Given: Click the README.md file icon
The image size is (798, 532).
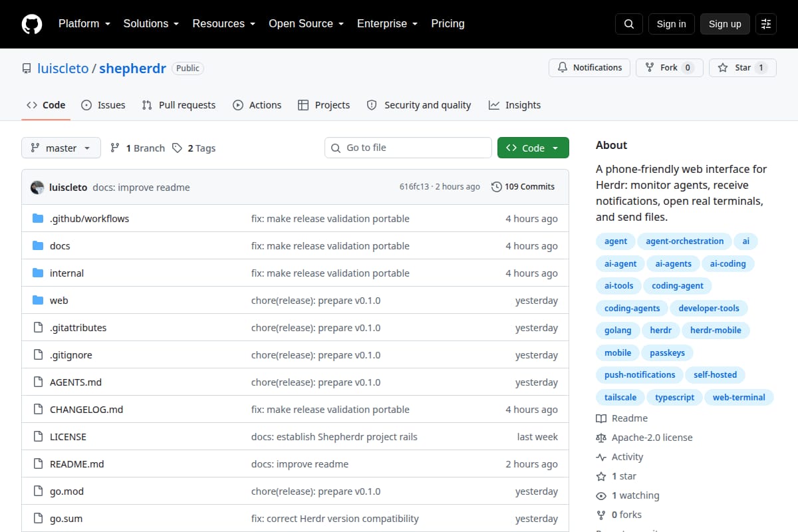Looking at the screenshot, I should click(x=38, y=464).
